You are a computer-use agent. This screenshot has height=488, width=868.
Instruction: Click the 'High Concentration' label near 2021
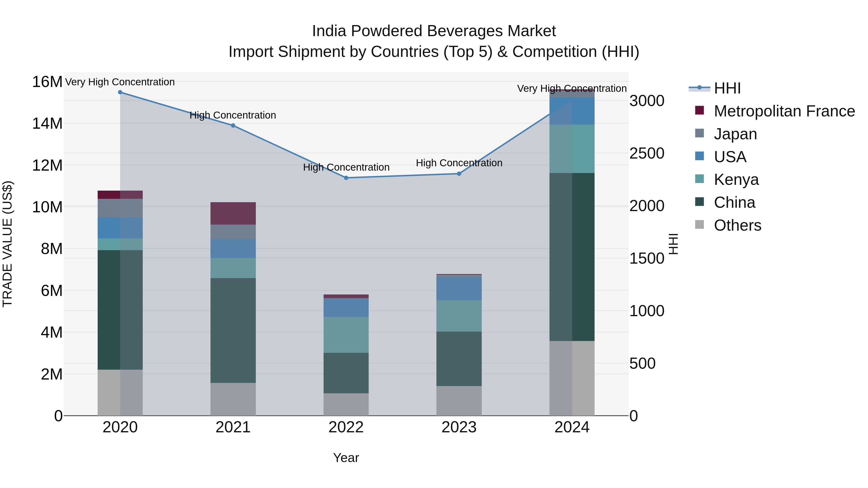tap(233, 115)
